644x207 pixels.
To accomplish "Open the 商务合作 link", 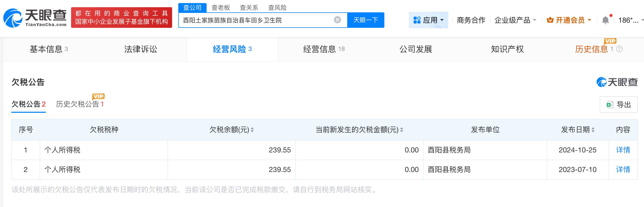I will point(471,20).
